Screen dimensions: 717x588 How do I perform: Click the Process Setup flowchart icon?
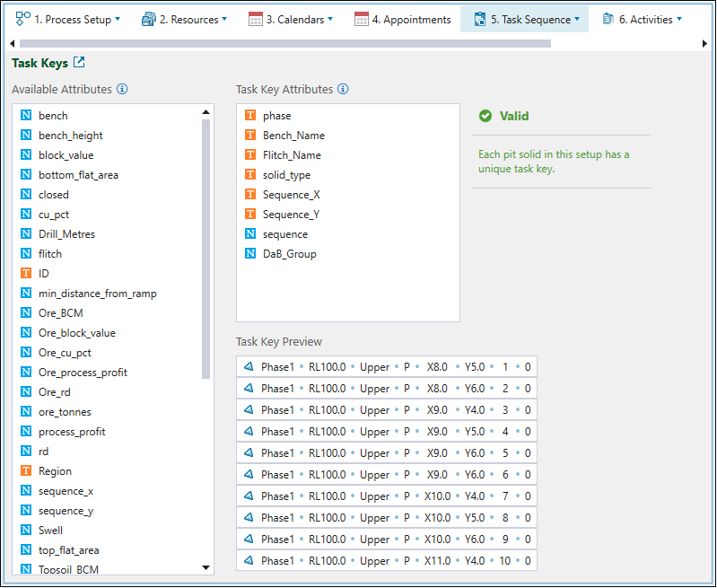(23, 19)
